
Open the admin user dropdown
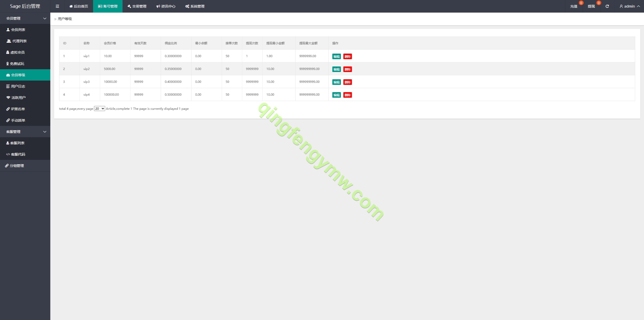click(629, 6)
